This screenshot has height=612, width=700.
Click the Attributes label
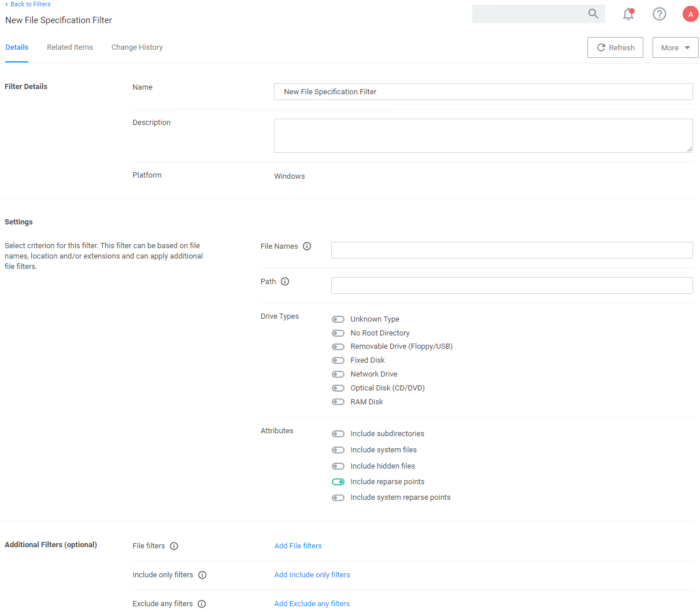point(277,431)
